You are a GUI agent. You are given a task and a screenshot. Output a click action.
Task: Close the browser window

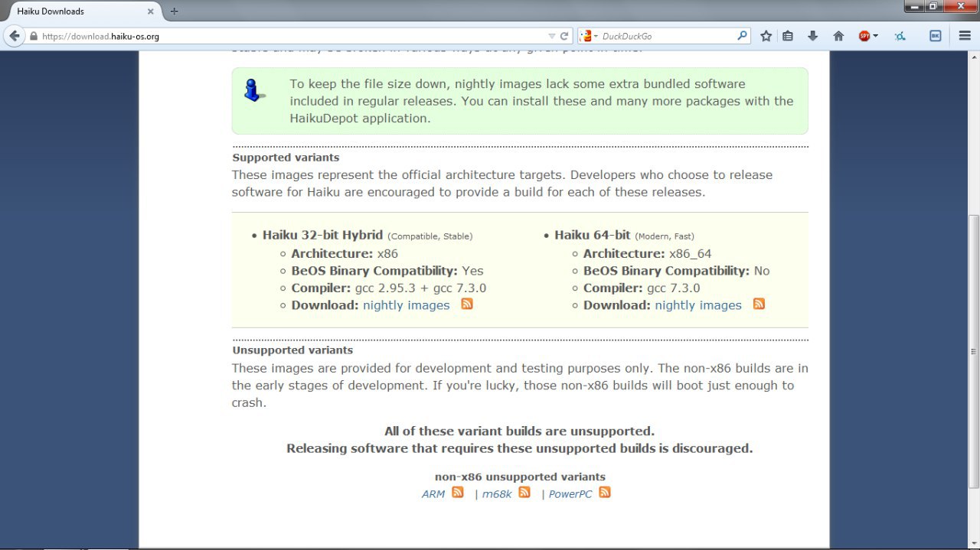962,6
